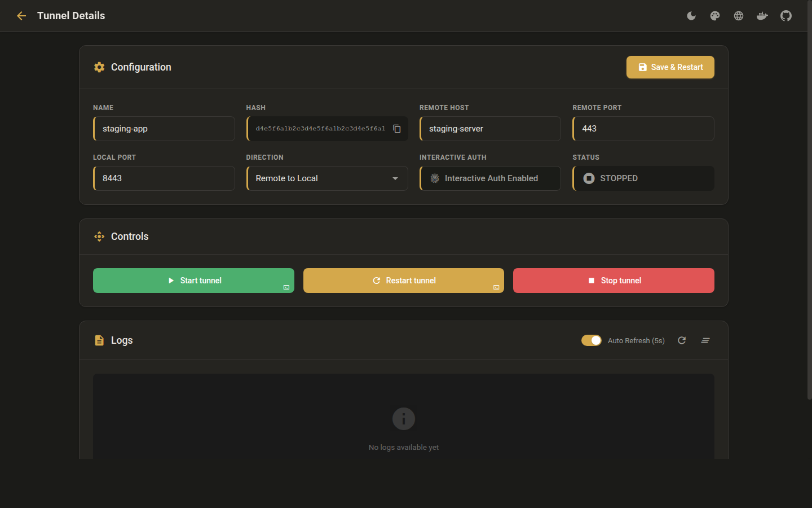This screenshot has width=812, height=508.
Task: Click the Interactive Auth Enabled field
Action: coord(490,178)
